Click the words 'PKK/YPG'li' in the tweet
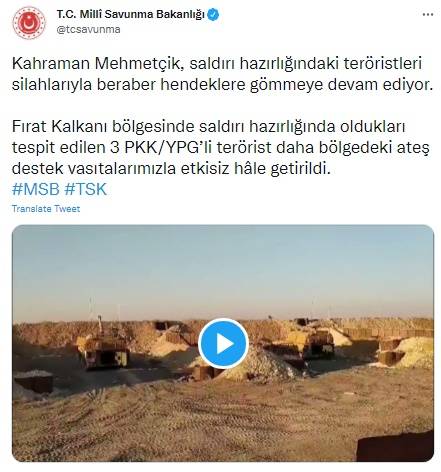Screen dimensions: 441x472 click(x=168, y=147)
